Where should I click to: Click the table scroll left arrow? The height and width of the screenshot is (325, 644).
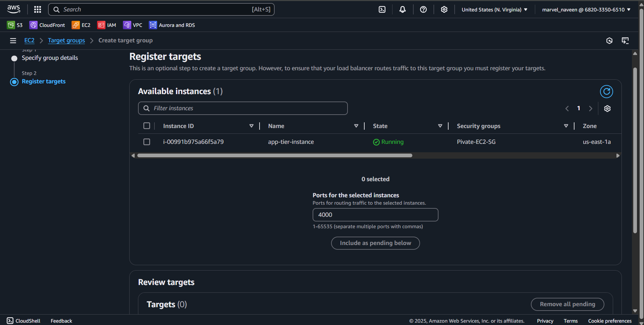133,156
